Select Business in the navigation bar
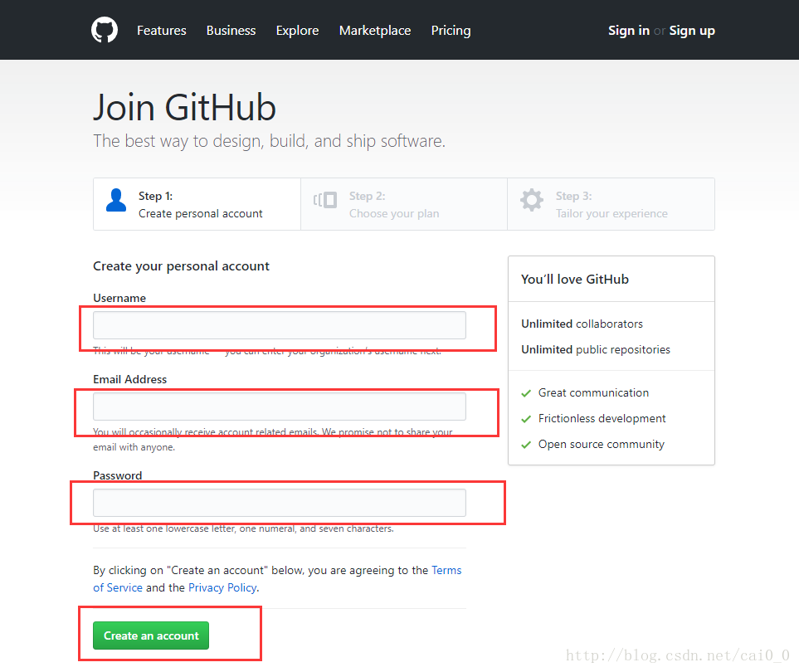Viewport: 799px width, 672px height. pos(231,30)
